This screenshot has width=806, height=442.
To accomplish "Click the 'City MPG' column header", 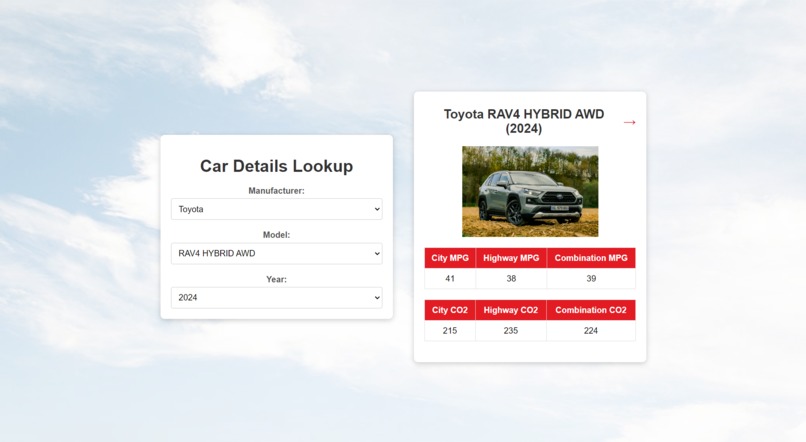I will point(450,258).
